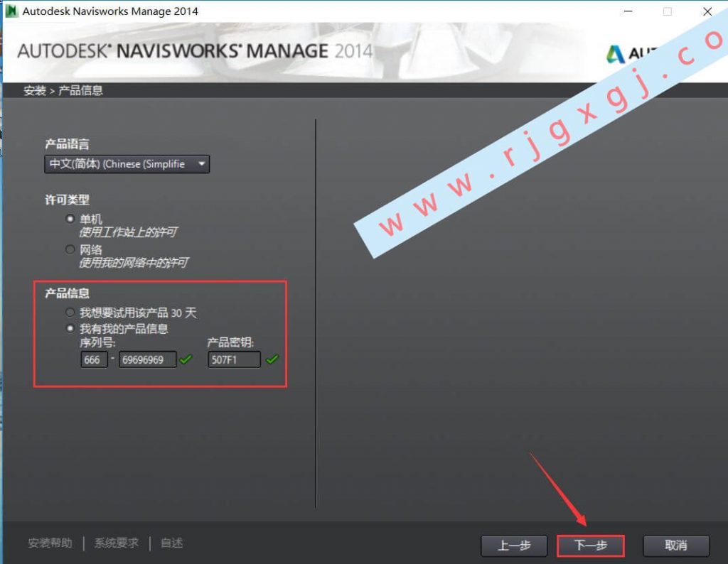Click the green checkmark beside serial number
Viewport: 728px width, 564px height.
point(186,359)
